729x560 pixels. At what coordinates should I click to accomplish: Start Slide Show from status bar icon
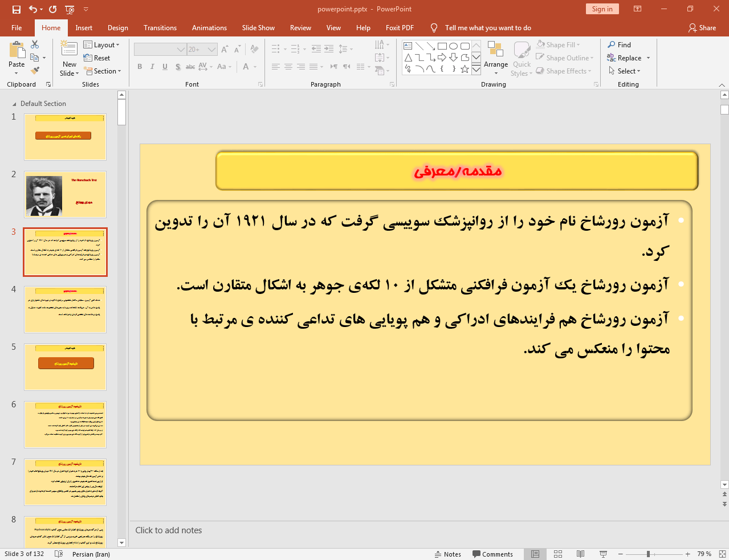tap(603, 554)
